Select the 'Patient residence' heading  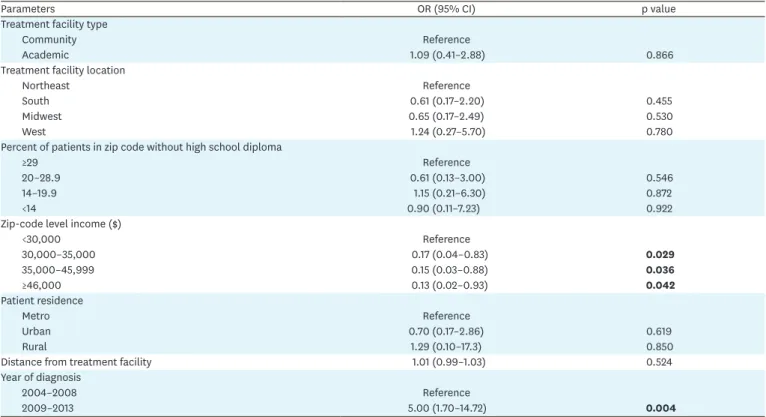point(42,301)
